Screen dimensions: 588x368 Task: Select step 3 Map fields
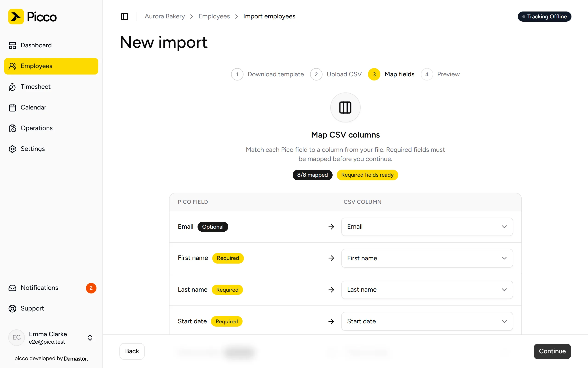point(391,74)
